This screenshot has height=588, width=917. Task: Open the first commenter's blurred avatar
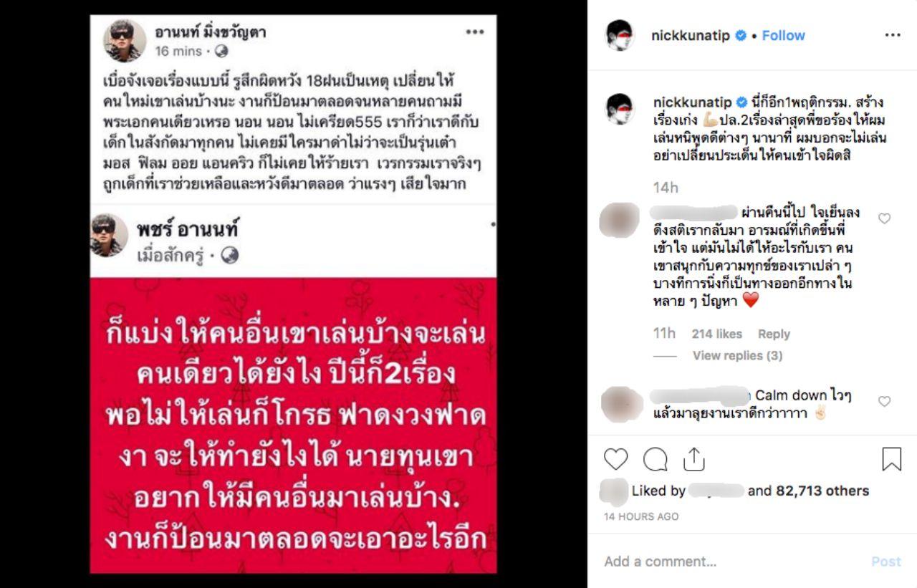pos(620,220)
